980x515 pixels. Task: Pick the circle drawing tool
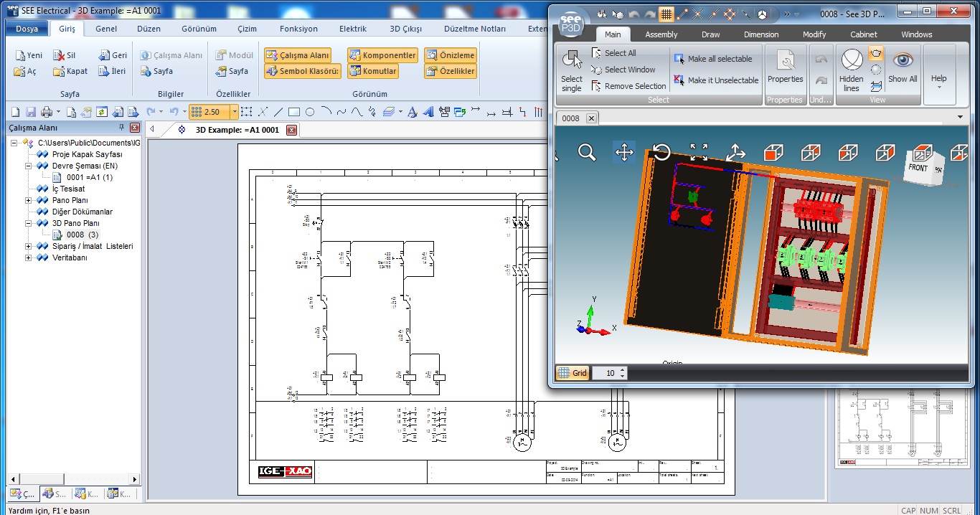point(310,112)
